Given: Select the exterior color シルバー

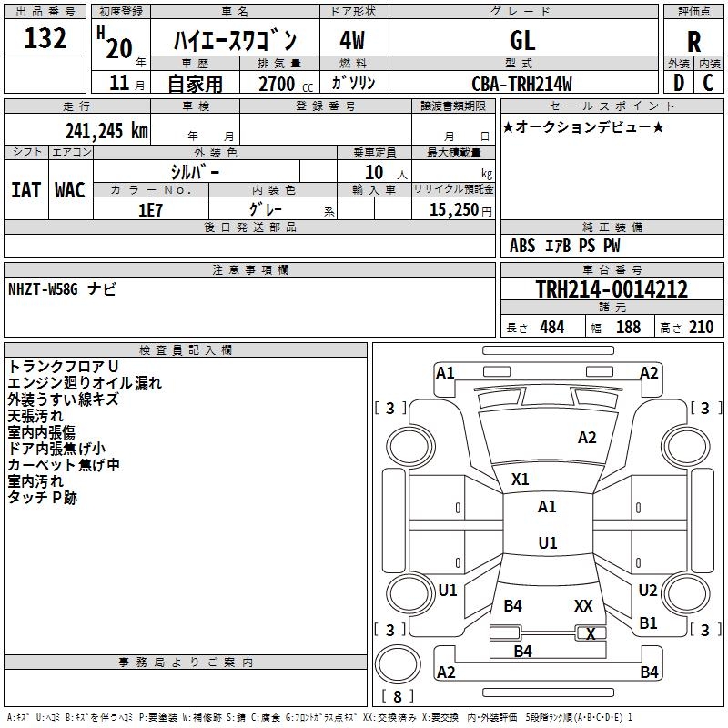Looking at the screenshot, I should (195, 172).
